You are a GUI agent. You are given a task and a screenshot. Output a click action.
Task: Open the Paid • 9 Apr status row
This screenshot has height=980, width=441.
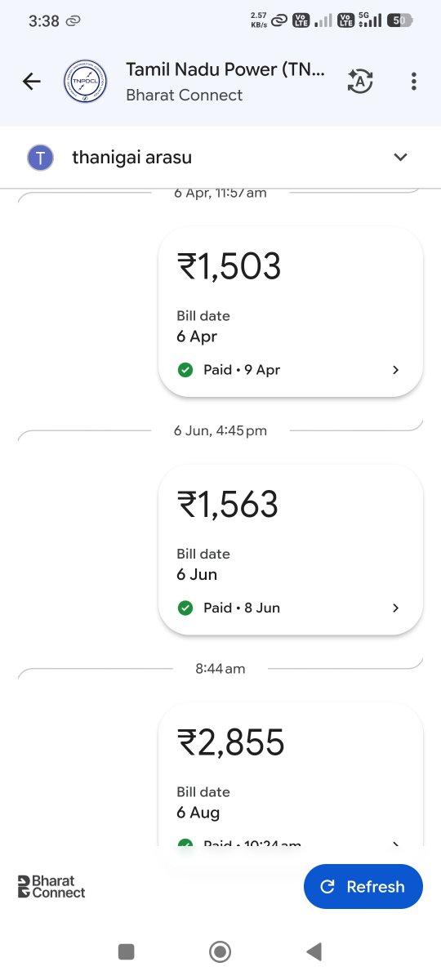tap(290, 370)
